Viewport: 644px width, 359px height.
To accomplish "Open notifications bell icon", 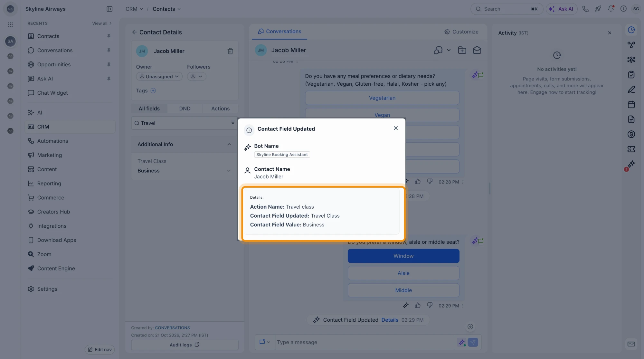I will pos(611,9).
